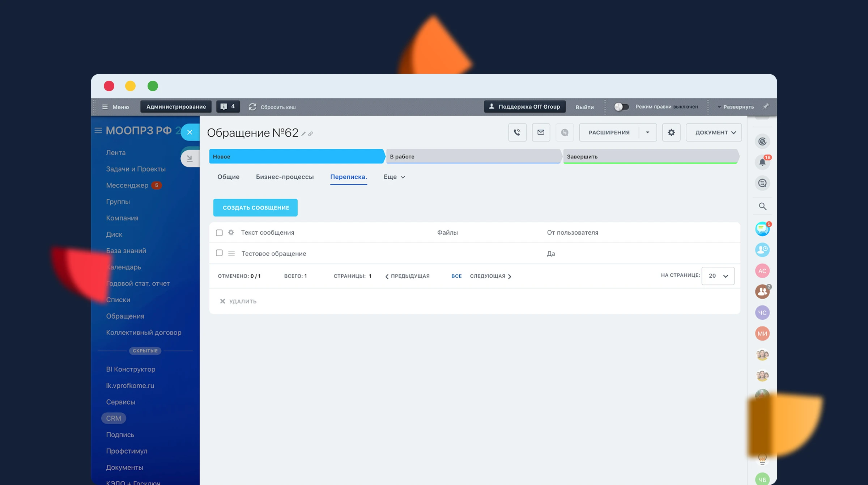Image resolution: width=868 pixels, height=485 pixels.
Task: Open the per-page count dropdown showing 20
Action: point(718,276)
